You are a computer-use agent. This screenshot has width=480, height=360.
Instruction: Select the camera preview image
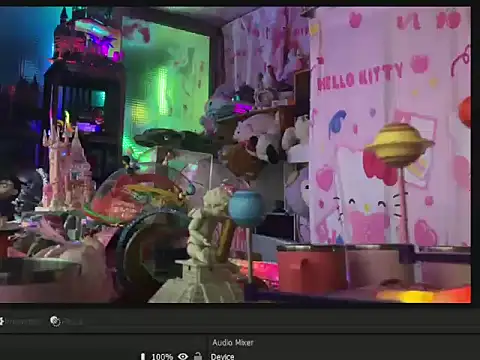point(235,155)
